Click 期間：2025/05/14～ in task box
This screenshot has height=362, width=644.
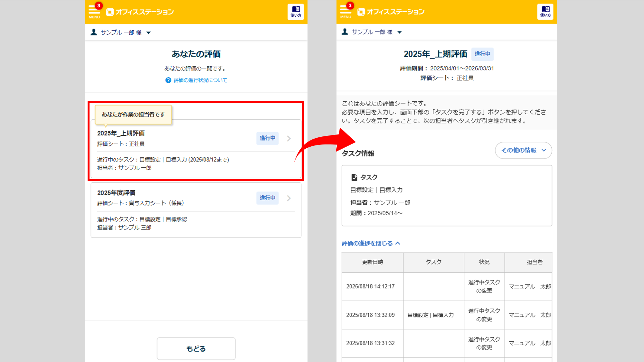376,213
